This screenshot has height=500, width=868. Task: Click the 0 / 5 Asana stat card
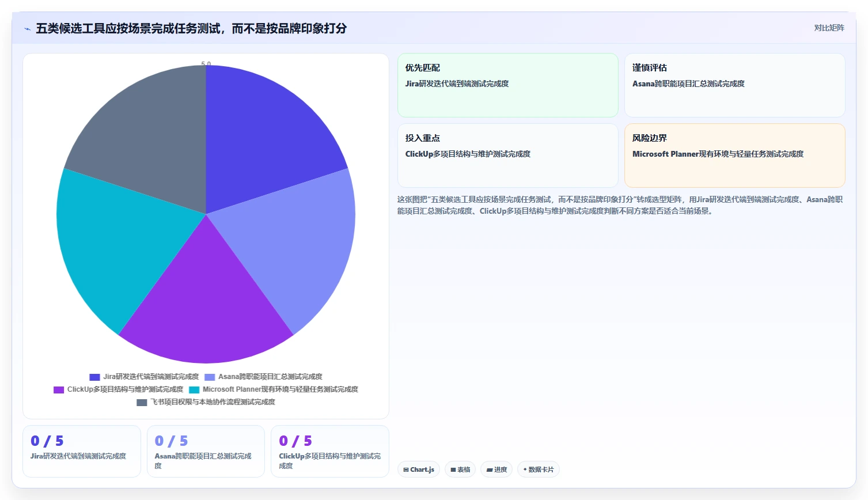206,451
